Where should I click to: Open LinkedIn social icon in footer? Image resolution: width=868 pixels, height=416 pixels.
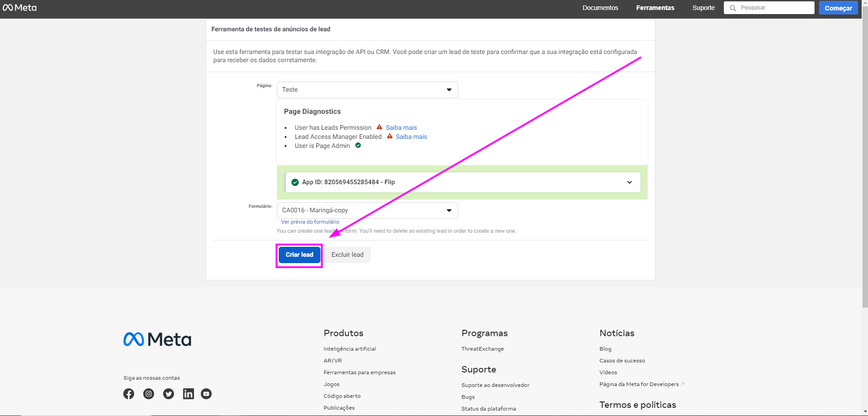pyautogui.click(x=189, y=394)
